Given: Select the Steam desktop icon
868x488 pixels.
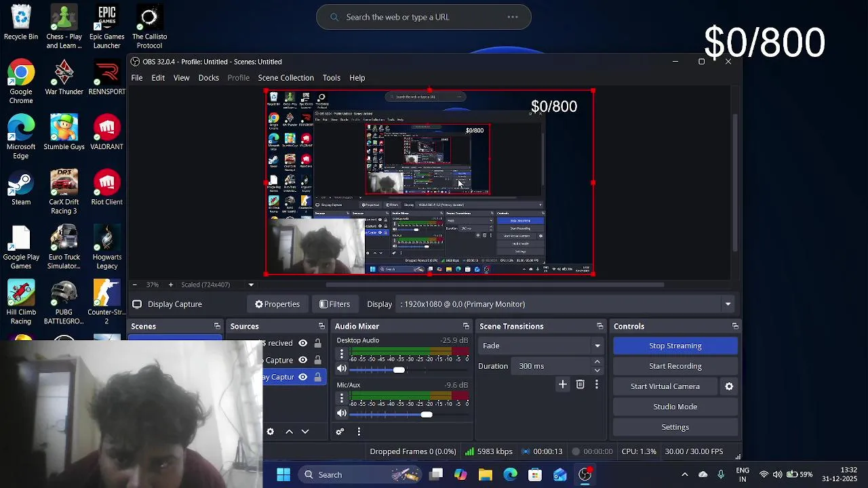Looking at the screenshot, I should tap(21, 188).
